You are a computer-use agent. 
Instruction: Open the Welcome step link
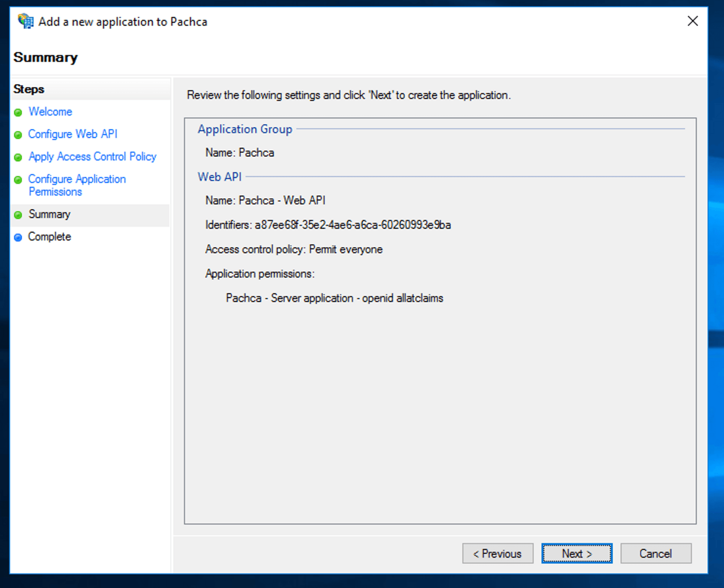pos(50,111)
